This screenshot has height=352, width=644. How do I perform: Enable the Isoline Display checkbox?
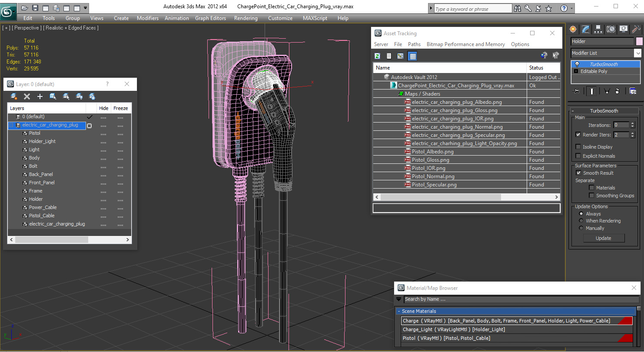coord(578,147)
